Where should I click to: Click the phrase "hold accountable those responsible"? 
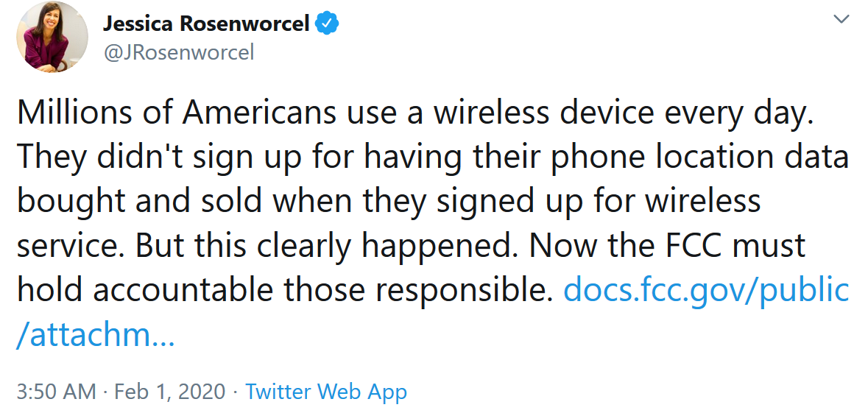[283, 291]
